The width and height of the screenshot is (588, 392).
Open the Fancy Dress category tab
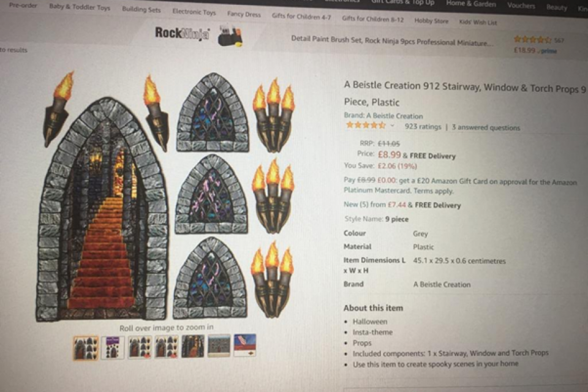[x=244, y=14]
